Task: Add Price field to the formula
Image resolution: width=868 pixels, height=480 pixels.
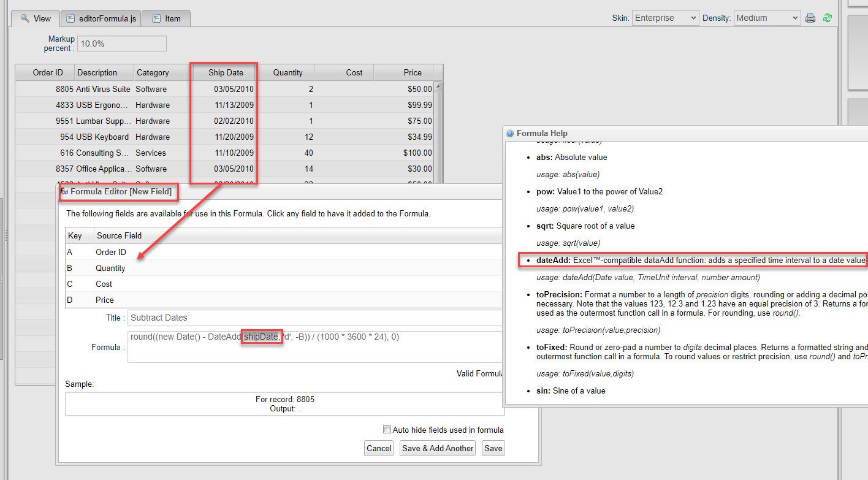Action: pos(284,300)
